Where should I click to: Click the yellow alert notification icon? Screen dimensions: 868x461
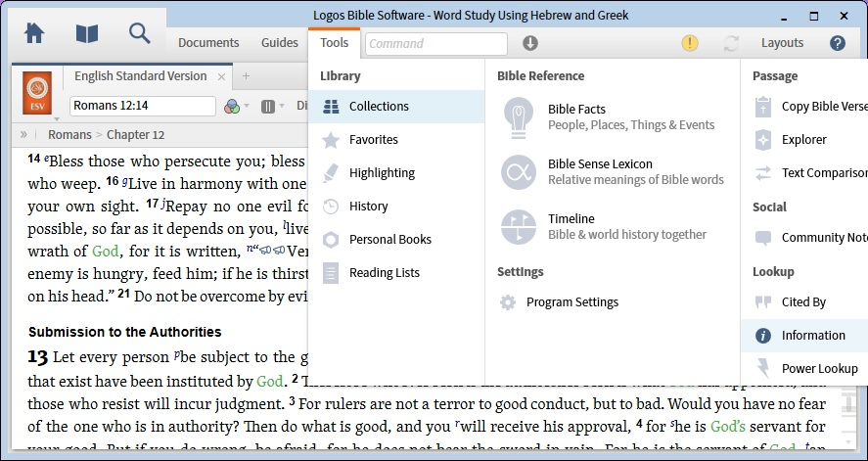click(690, 43)
